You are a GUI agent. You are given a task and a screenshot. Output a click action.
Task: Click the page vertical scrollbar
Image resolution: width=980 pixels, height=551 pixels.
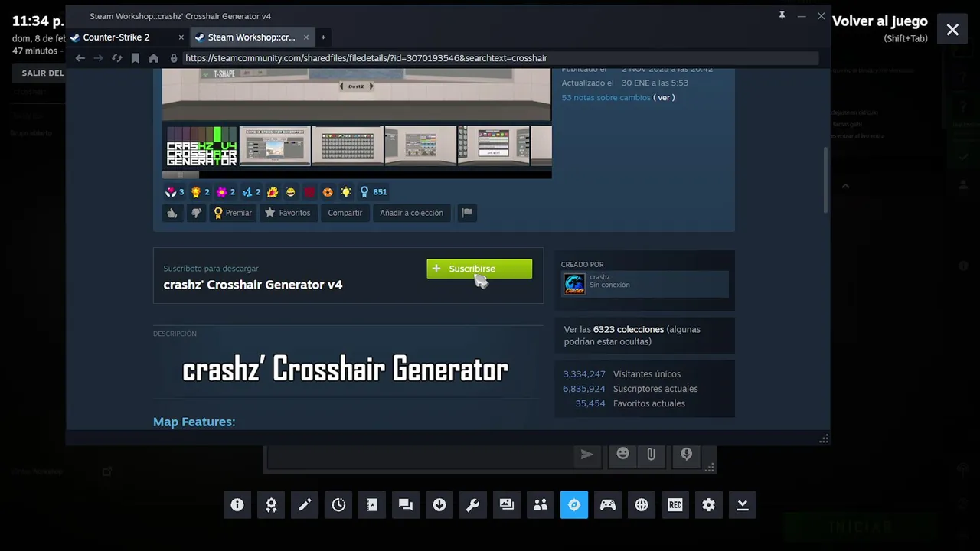(825, 180)
